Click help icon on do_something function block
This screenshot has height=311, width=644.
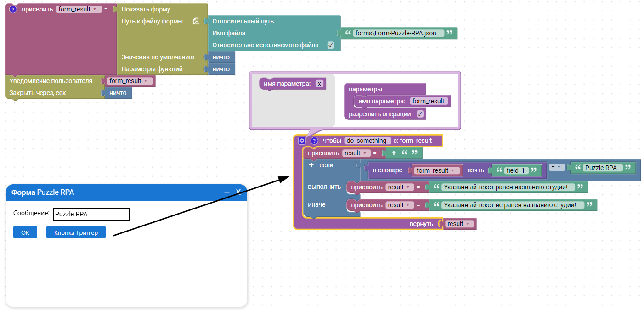tap(314, 141)
